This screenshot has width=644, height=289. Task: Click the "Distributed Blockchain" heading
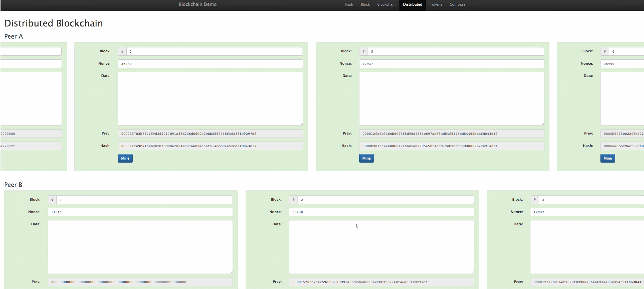[x=54, y=23]
